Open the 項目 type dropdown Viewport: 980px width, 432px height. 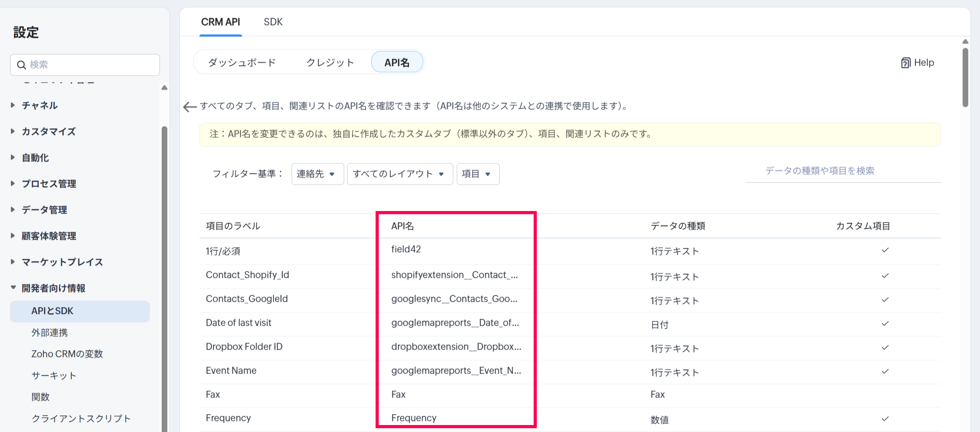[x=478, y=174]
